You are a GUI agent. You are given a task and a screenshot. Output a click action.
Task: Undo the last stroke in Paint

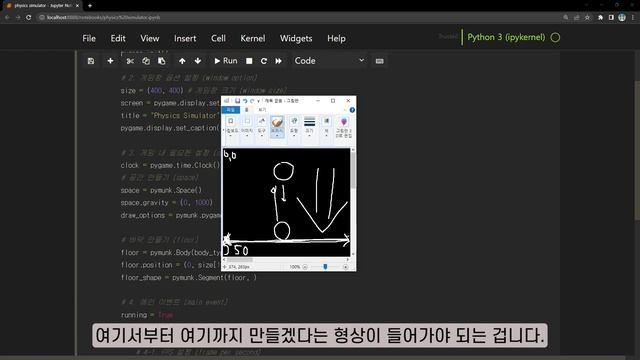244,101
